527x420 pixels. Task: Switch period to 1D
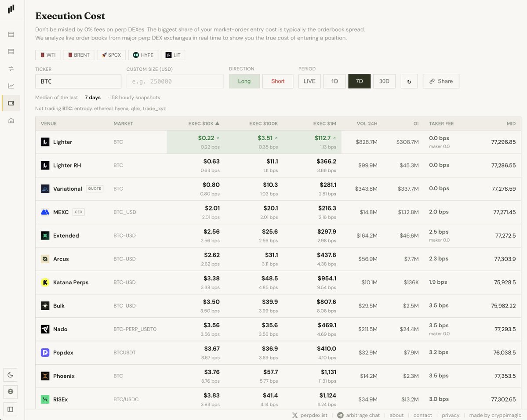(x=334, y=81)
